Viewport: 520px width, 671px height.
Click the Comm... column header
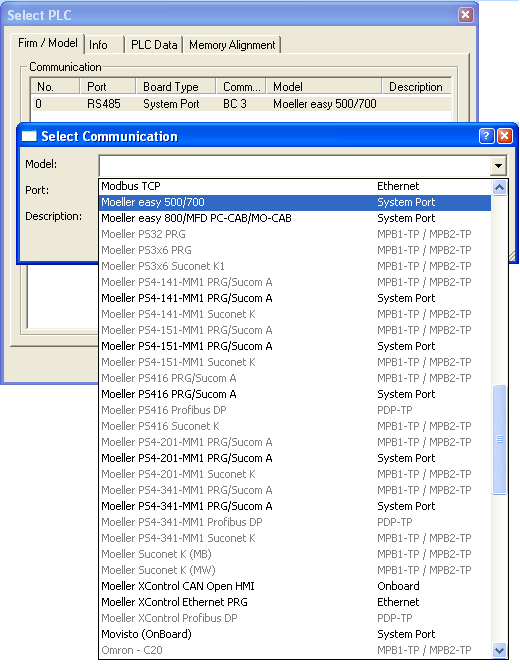241,86
